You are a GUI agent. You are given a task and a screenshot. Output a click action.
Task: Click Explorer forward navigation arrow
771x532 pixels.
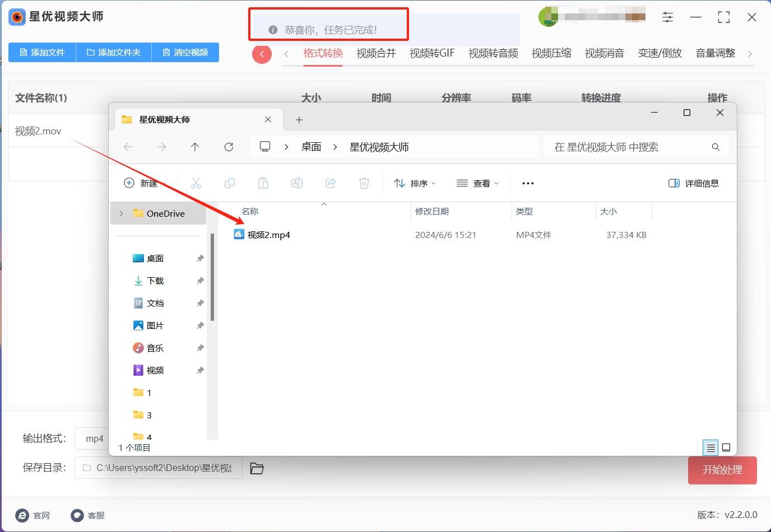coord(161,147)
